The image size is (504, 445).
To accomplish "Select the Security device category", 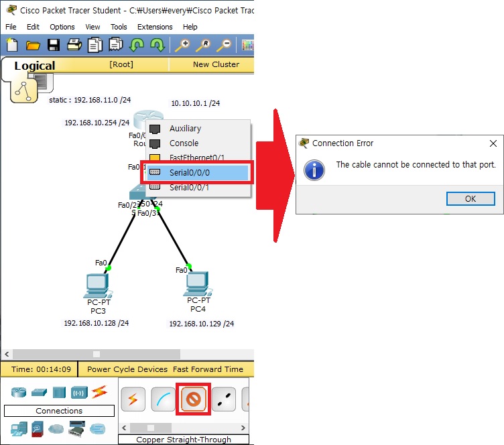I will tap(38, 430).
